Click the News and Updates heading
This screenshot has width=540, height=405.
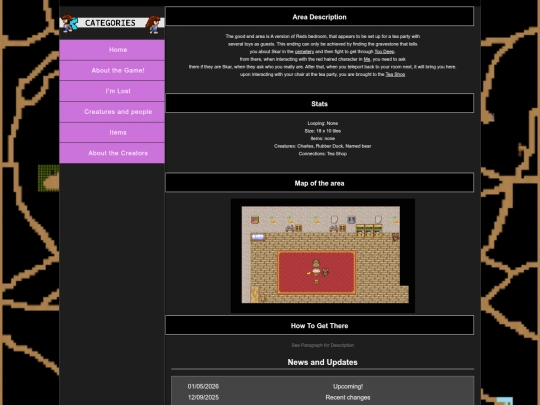322,362
